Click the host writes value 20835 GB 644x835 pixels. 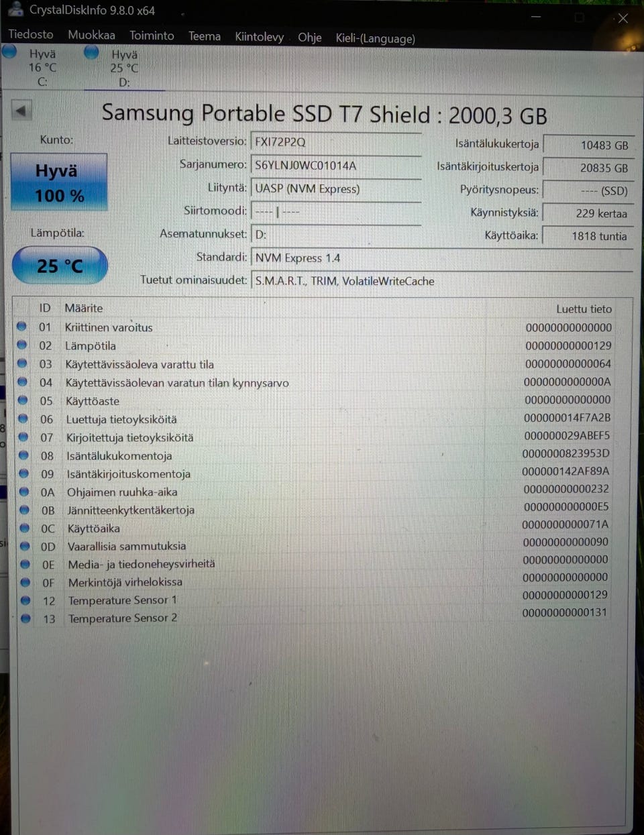click(x=588, y=168)
